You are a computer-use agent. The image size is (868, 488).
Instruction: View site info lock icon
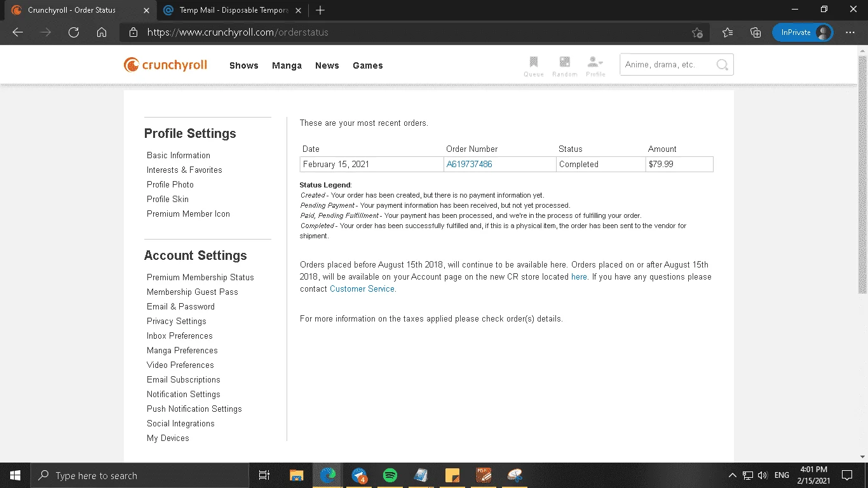(x=133, y=32)
